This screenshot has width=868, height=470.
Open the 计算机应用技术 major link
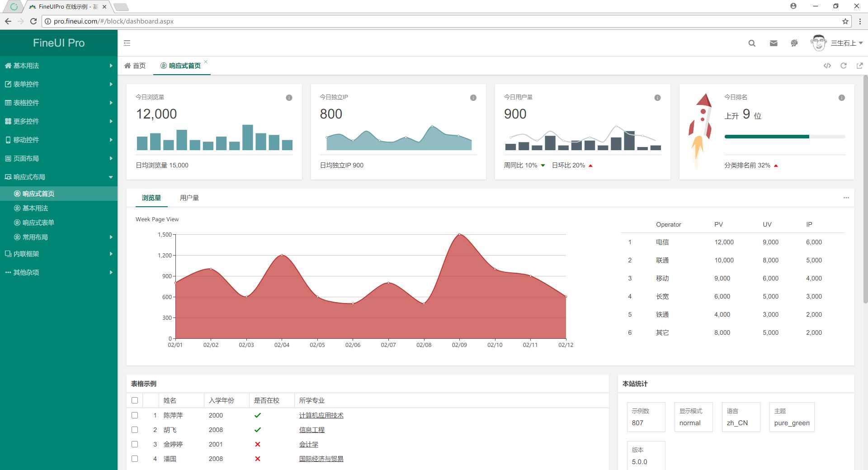point(321,415)
